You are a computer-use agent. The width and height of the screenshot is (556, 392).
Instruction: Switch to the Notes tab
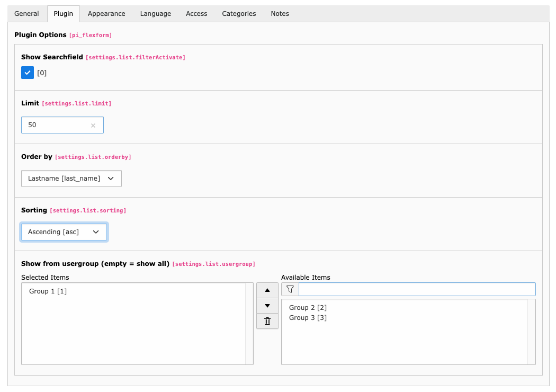coord(280,14)
